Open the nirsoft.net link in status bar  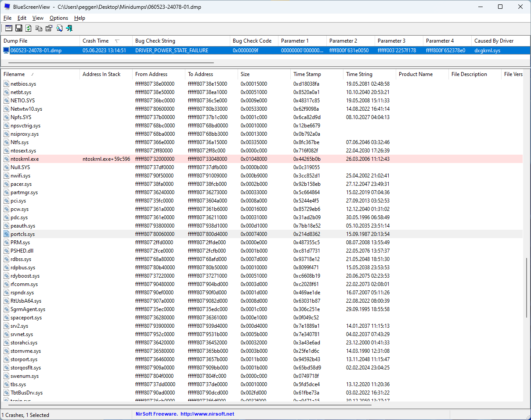[207, 414]
